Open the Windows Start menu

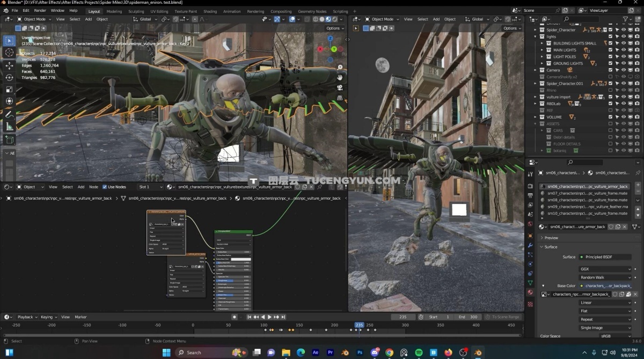(166, 353)
